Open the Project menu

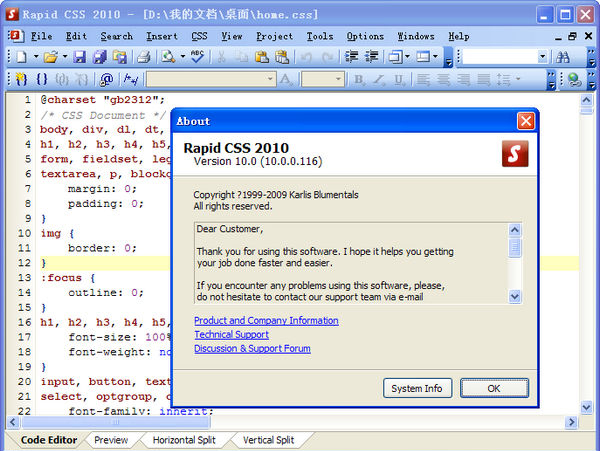click(x=274, y=36)
